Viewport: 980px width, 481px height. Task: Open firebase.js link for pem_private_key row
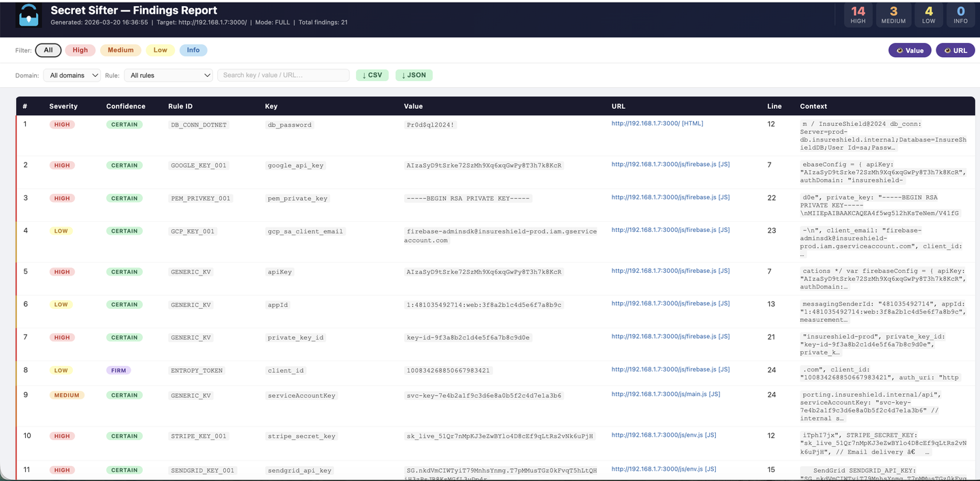pos(670,197)
